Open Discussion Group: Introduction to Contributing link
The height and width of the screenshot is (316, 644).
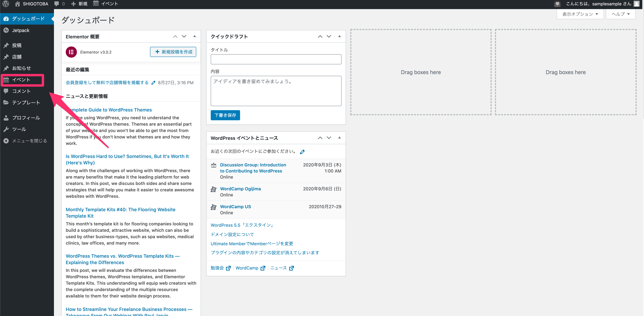tap(253, 168)
